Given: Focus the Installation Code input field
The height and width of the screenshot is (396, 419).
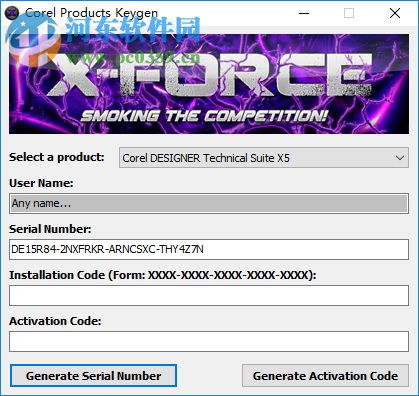Looking at the screenshot, I should pos(209,295).
